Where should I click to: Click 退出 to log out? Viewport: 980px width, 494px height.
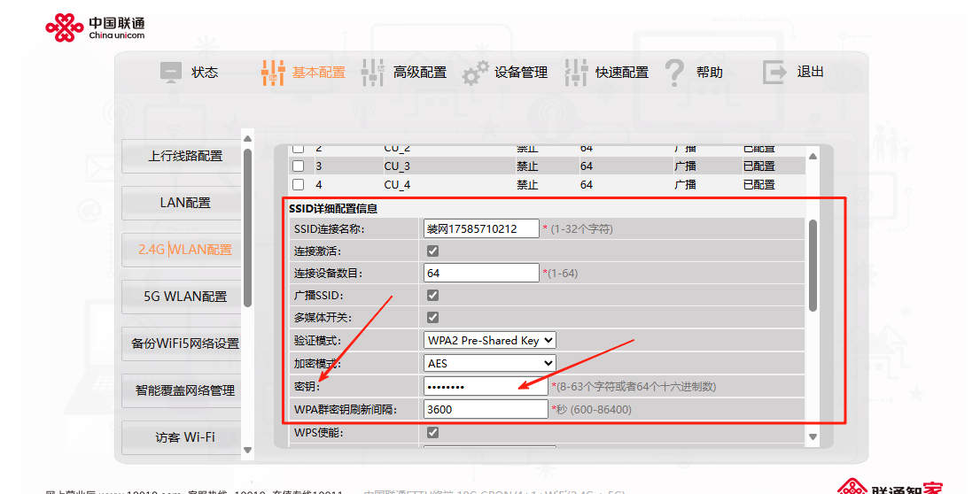810,72
